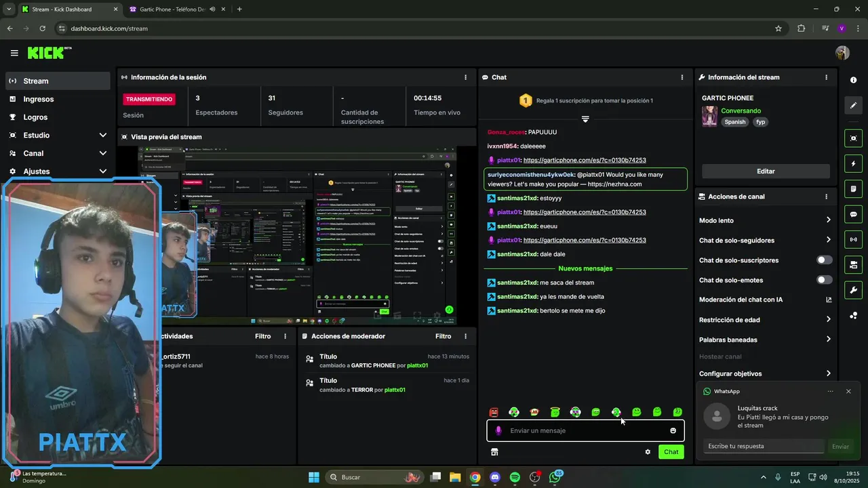Viewport: 868px width, 488px height.
Task: Close the WhatsApp notification popup
Action: click(848, 391)
